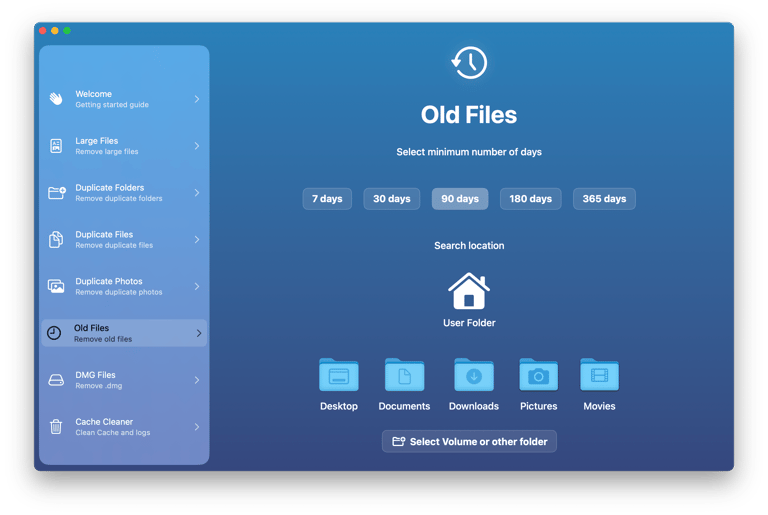768x515 pixels.
Task: Open the Duplicate Folders sidebar label
Action: tap(110, 188)
